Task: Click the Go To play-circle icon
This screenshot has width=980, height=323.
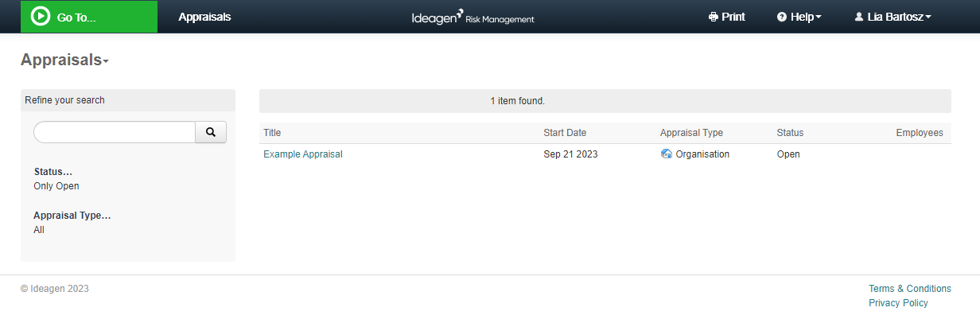Action: 40,17
